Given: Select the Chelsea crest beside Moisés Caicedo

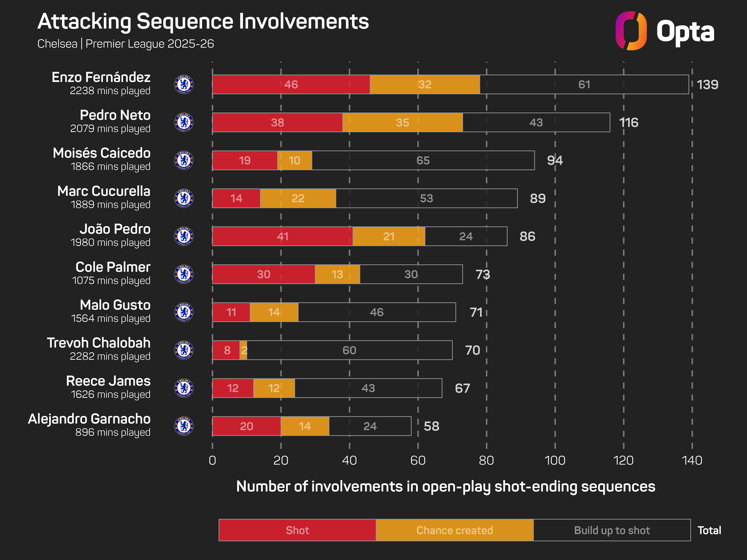Looking at the screenshot, I should click(184, 160).
